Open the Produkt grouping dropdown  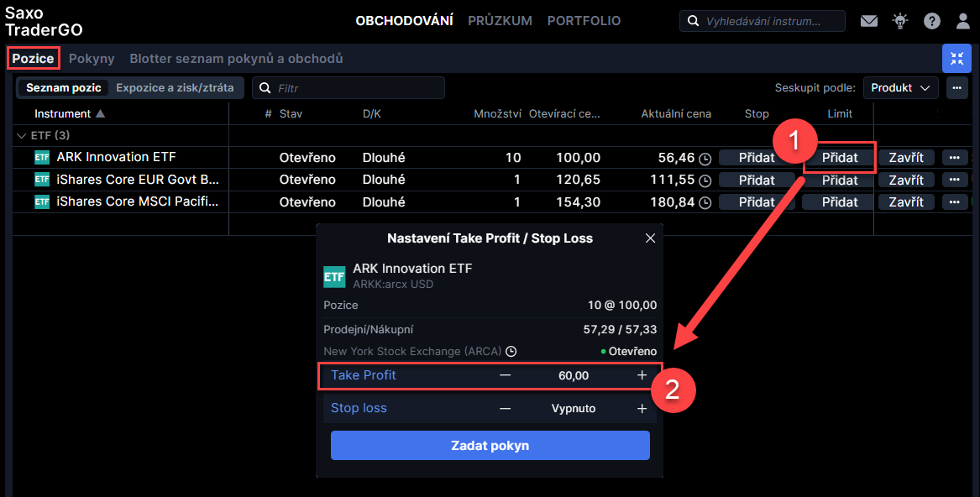click(900, 88)
